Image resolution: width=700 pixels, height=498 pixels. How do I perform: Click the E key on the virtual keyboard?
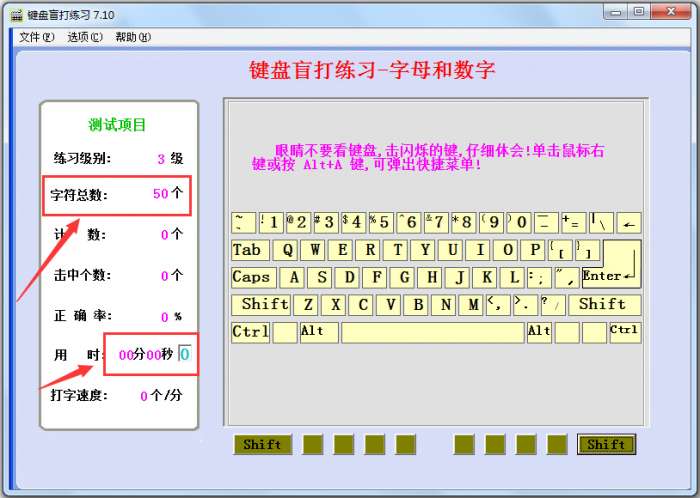coord(342,250)
